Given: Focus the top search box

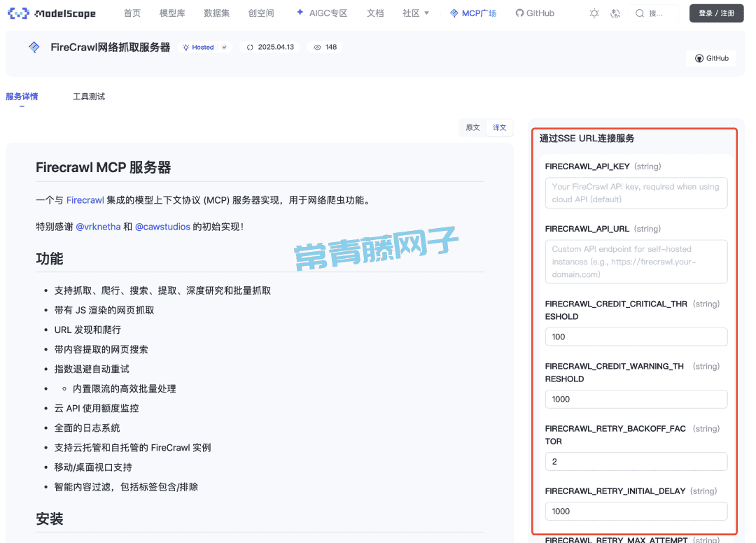Looking at the screenshot, I should pos(654,13).
